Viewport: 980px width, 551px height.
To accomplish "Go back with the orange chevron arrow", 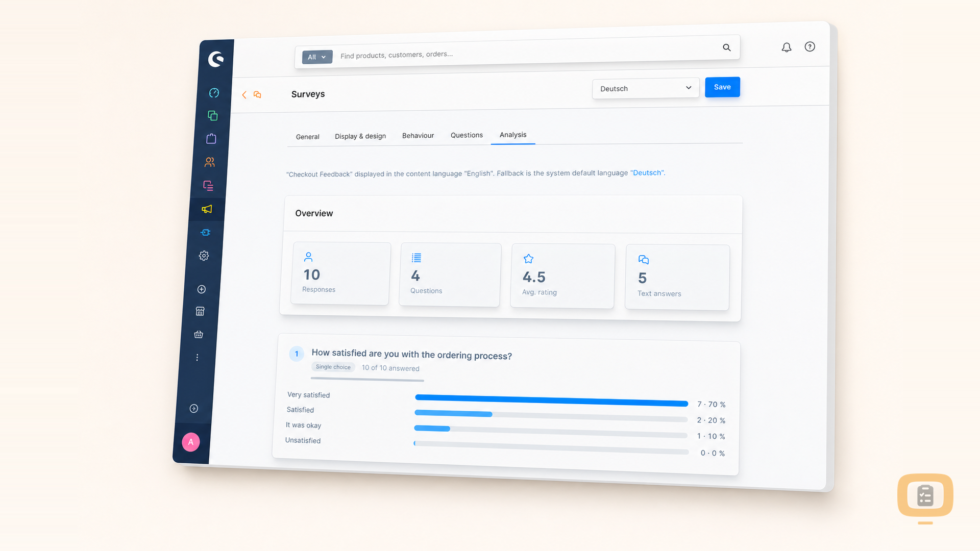I will [x=244, y=95].
